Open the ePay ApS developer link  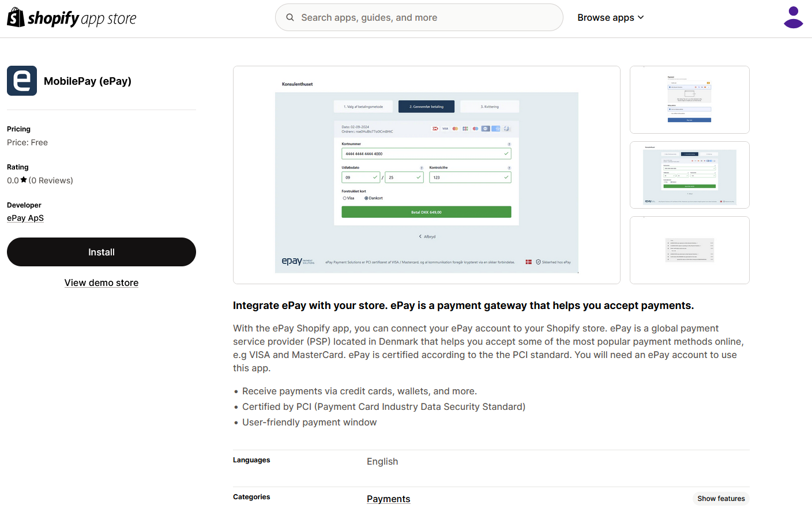(25, 218)
